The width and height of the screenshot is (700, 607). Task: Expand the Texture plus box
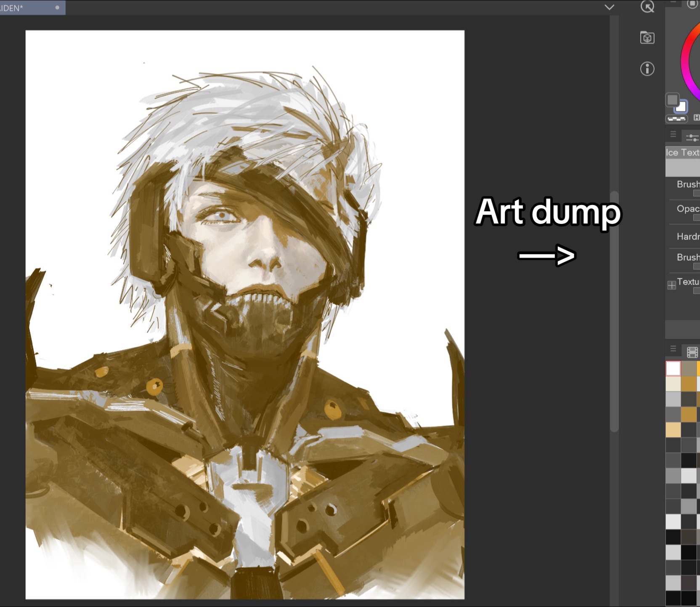671,285
